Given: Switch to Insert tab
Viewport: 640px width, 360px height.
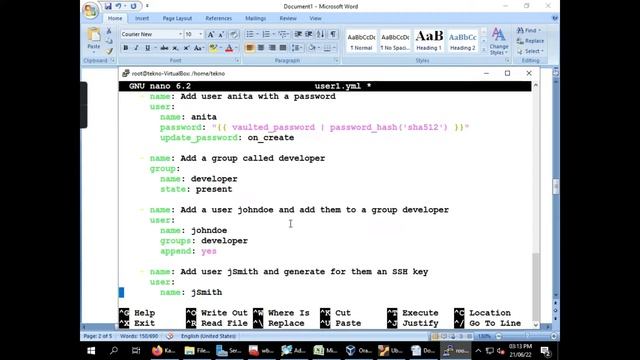Looking at the screenshot, I should click(x=142, y=18).
